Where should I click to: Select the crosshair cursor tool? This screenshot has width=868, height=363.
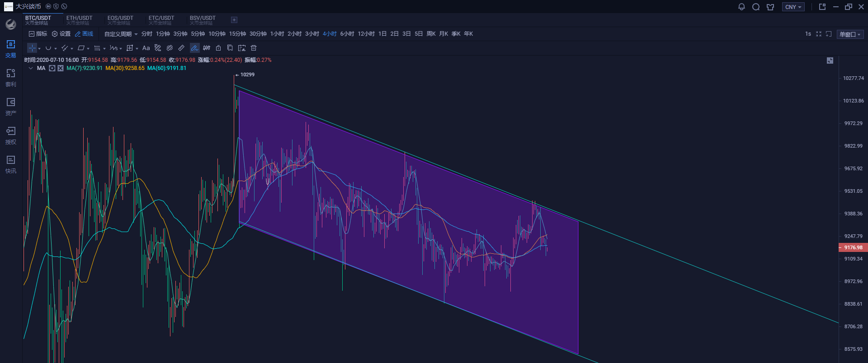(x=32, y=48)
